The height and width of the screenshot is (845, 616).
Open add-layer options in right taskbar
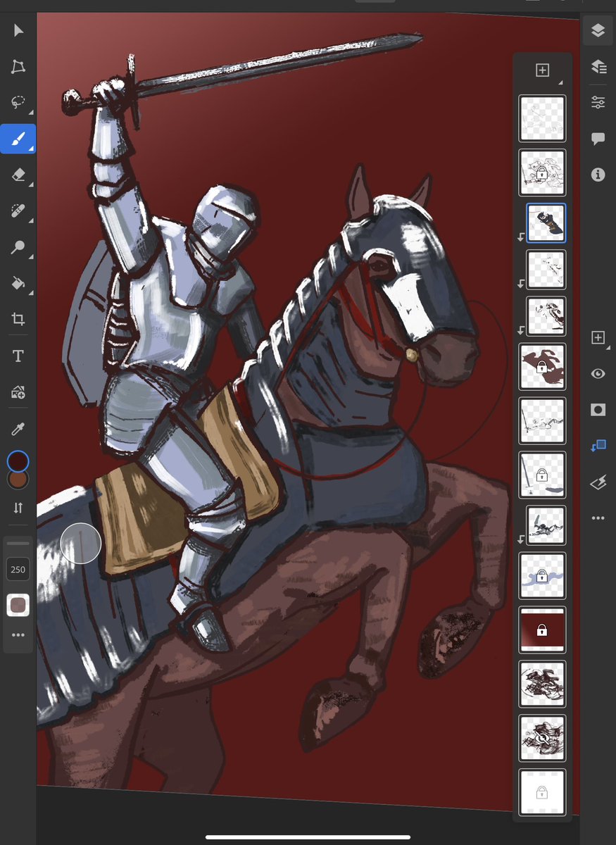pyautogui.click(x=598, y=338)
